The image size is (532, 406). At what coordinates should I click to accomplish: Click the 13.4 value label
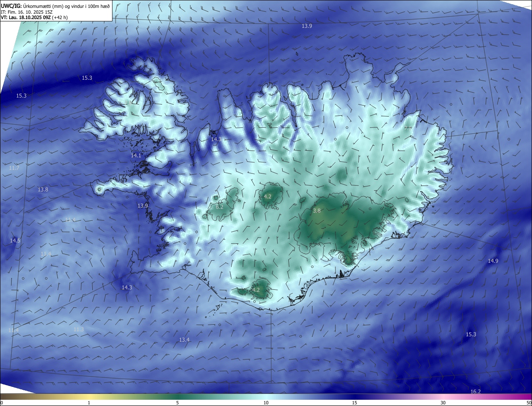click(184, 340)
